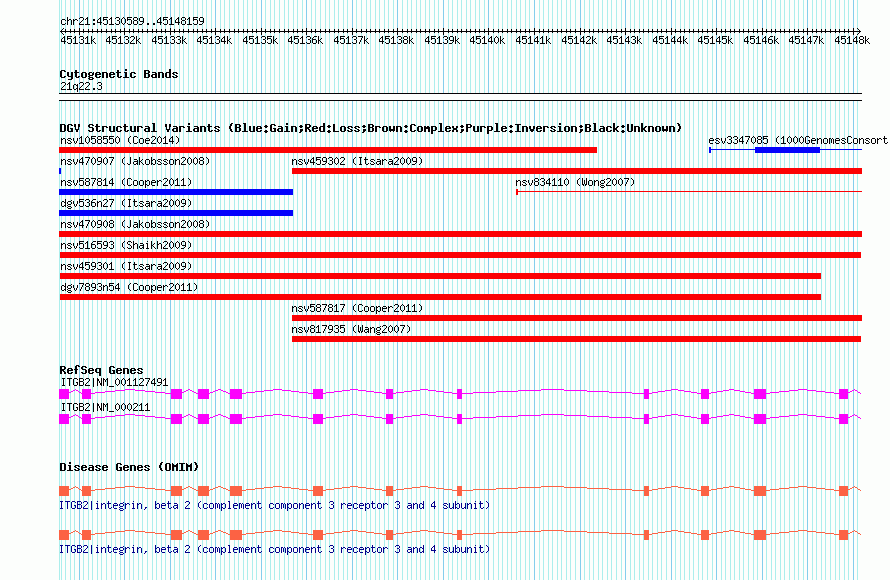890x580 pixels.
Task: Click the chr21:45130589..45148159 region label
Action: point(132,22)
